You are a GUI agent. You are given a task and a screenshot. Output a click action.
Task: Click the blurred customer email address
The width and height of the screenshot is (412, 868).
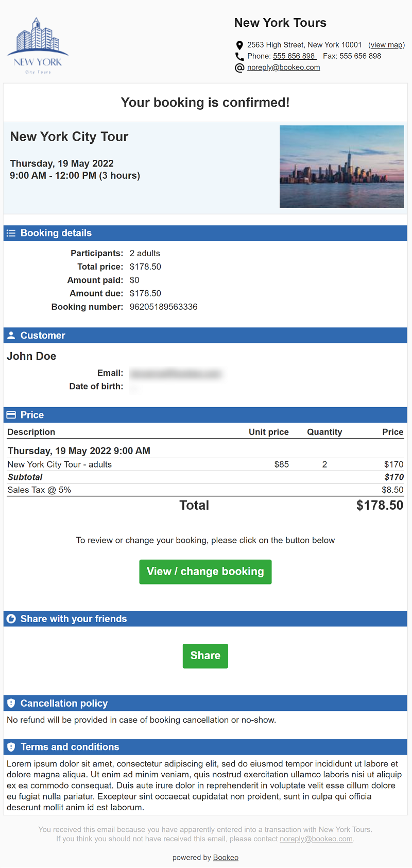click(x=176, y=374)
